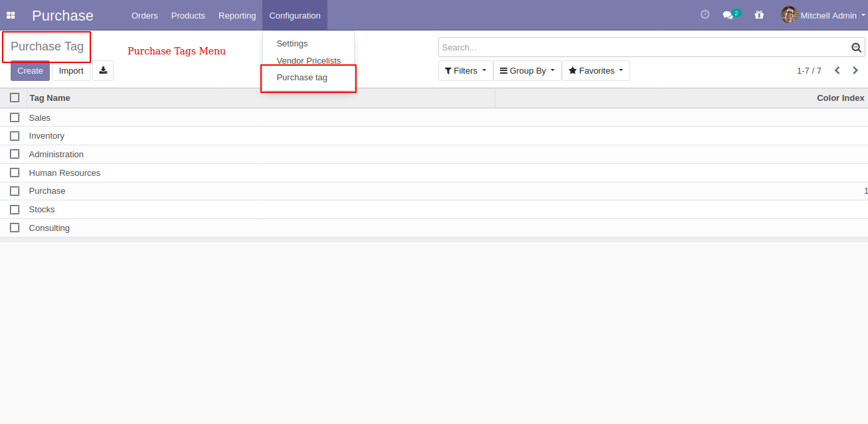
Task: Click the gift icon in the top bar
Action: 759,15
